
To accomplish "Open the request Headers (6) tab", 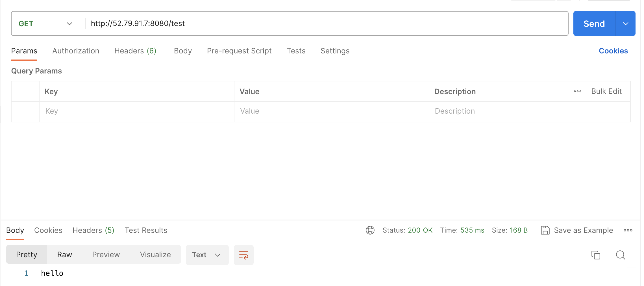I will pos(135,51).
